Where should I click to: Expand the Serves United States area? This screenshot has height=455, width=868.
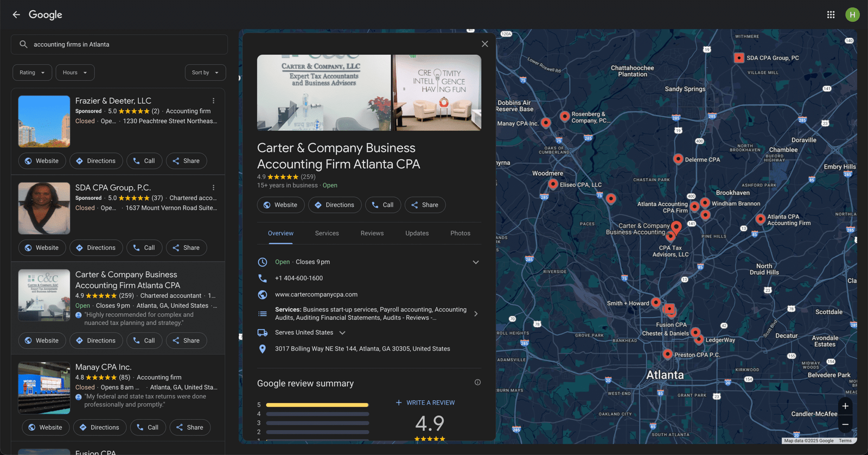pyautogui.click(x=342, y=333)
